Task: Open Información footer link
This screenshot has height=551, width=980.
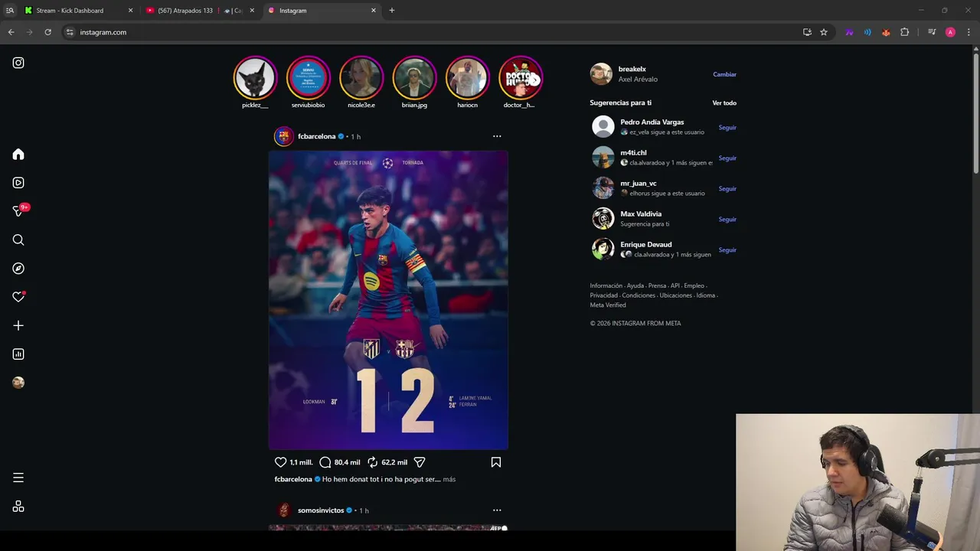Action: [x=606, y=285]
